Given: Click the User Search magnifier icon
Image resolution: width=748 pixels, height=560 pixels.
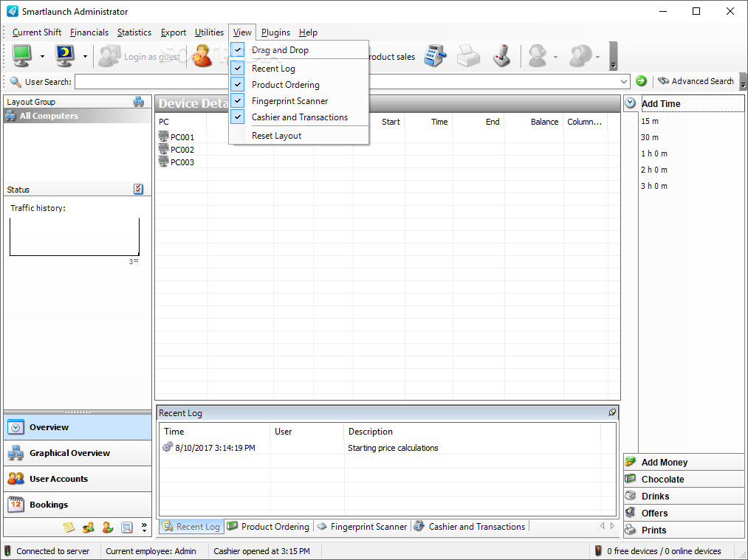Looking at the screenshot, I should (x=16, y=82).
